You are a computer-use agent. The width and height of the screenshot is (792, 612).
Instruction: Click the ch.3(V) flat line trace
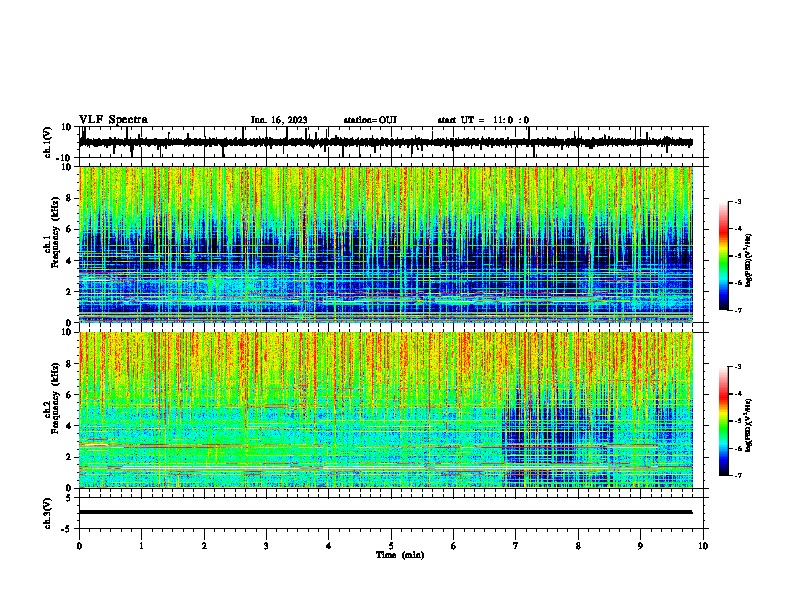(x=386, y=512)
